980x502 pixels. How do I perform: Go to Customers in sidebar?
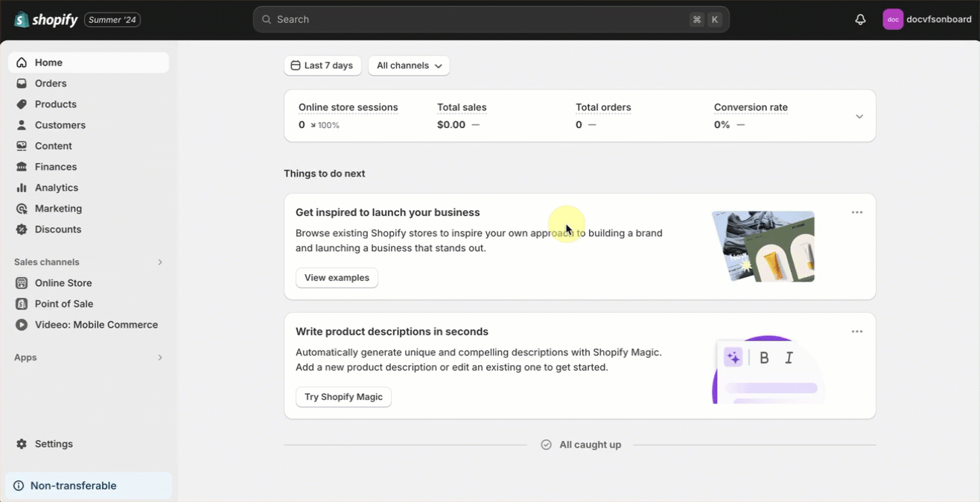coord(60,125)
